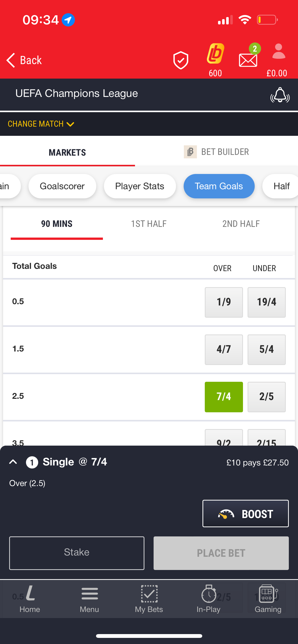Open the messages envelope icon

tap(248, 60)
